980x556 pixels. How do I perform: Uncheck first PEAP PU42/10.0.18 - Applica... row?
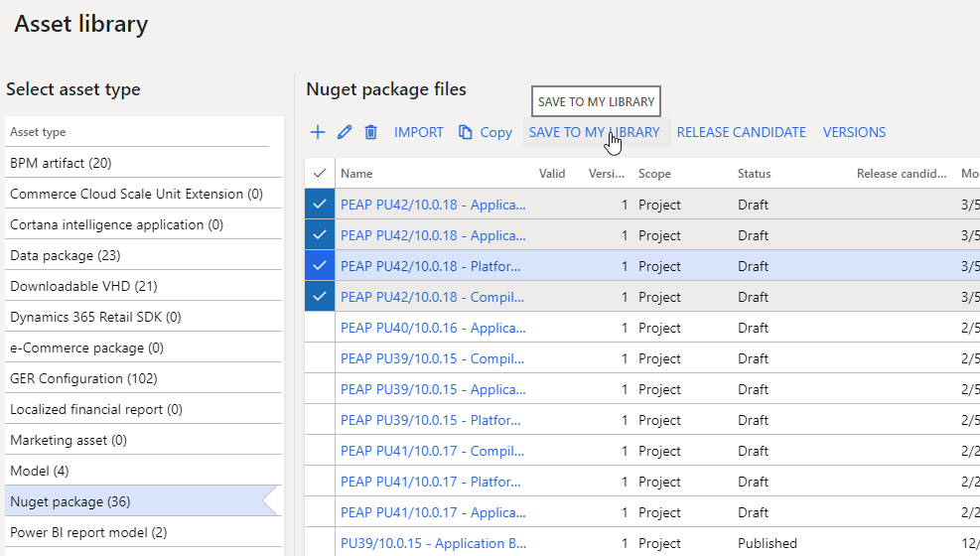coord(320,205)
